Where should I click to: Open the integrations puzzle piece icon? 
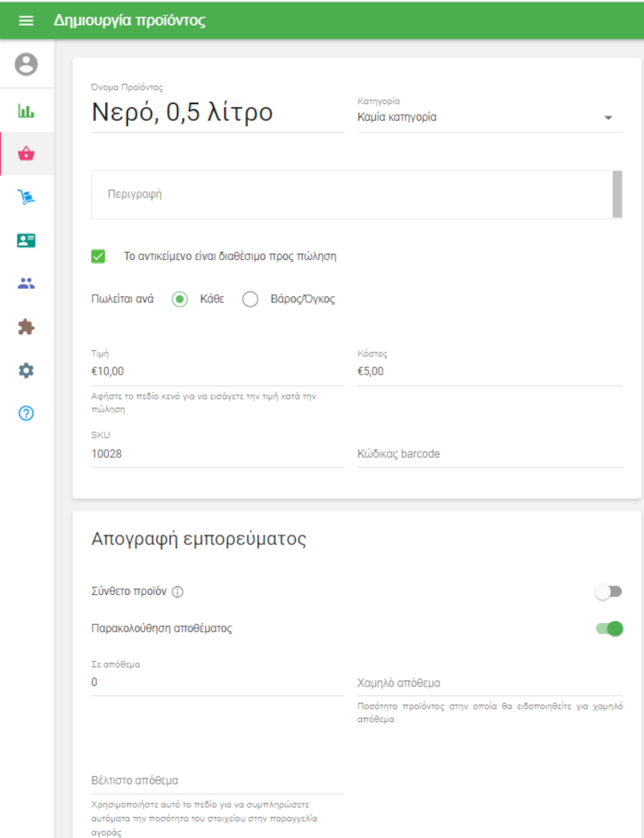point(27,327)
